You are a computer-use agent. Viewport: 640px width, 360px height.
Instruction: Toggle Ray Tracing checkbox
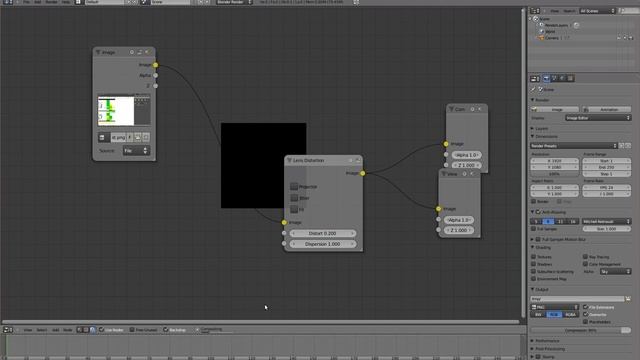[x=585, y=257]
